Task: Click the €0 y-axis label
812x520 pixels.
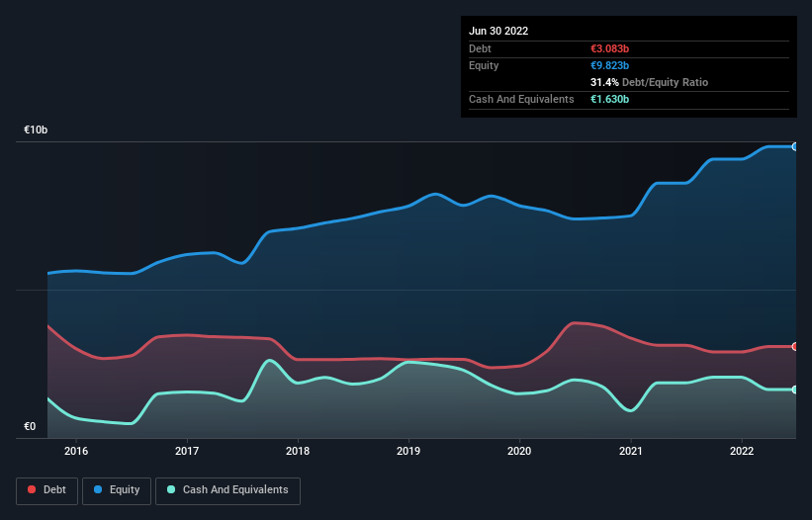Action: pos(30,426)
